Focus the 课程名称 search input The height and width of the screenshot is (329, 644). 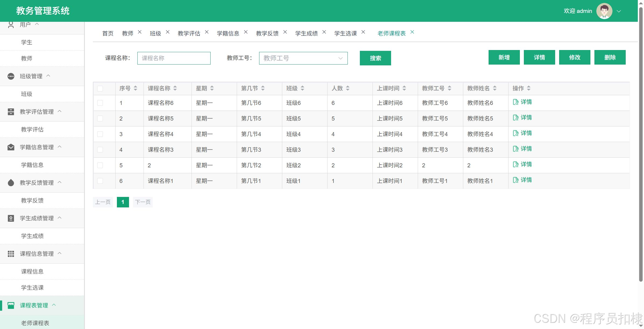click(174, 58)
